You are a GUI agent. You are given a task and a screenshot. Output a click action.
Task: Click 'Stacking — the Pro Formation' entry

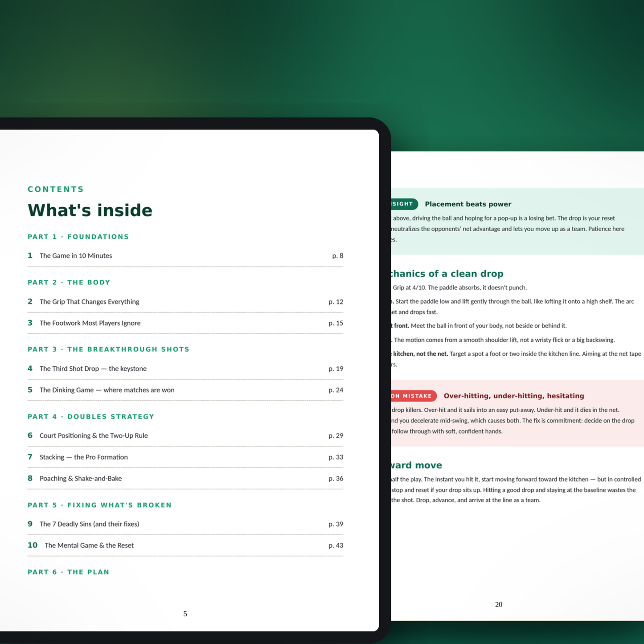pyautogui.click(x=185, y=457)
